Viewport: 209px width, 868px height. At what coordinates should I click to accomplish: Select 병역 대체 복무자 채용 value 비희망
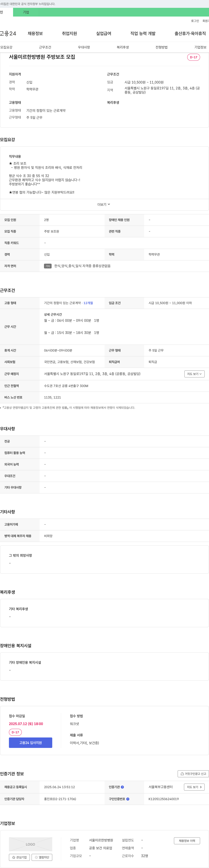[x=48, y=536]
